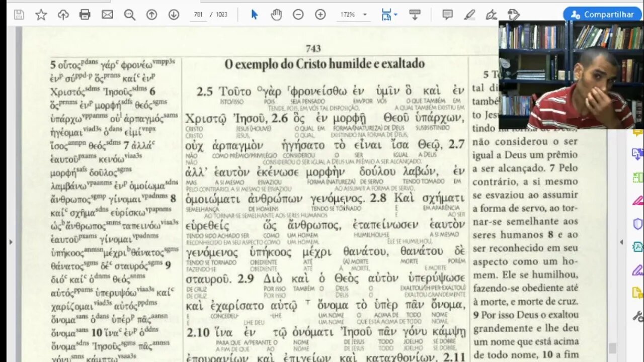This screenshot has height=362, width=644.
Task: Open the find text magnifier icon
Action: coord(129,15)
